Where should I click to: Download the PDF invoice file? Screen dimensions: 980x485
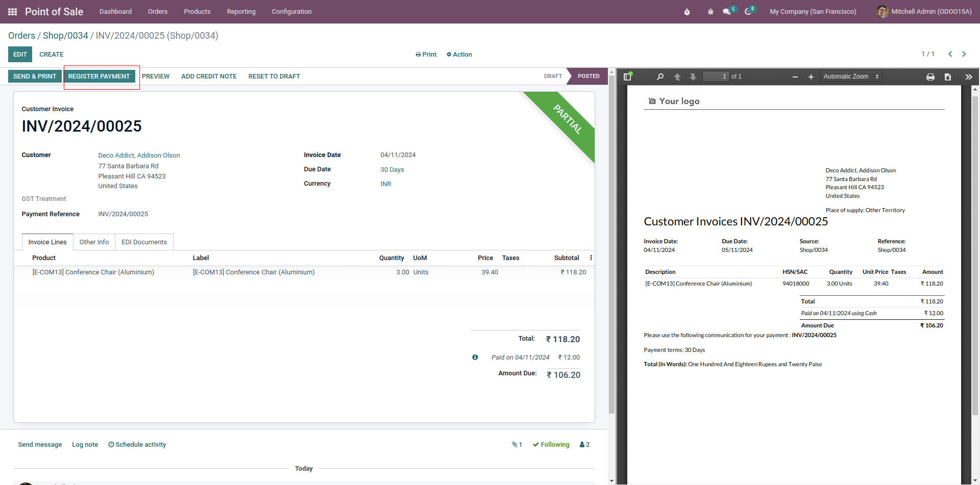pyautogui.click(x=948, y=77)
